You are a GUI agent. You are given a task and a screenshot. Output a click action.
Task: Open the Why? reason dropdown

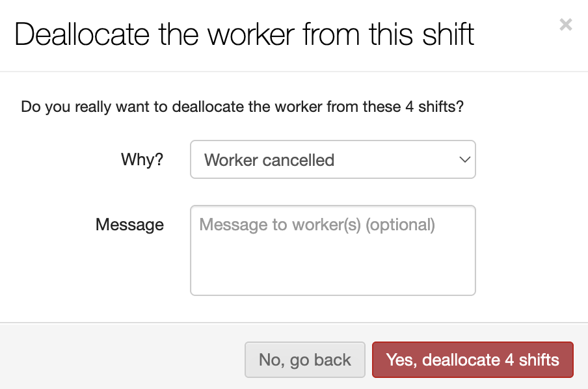tap(332, 159)
